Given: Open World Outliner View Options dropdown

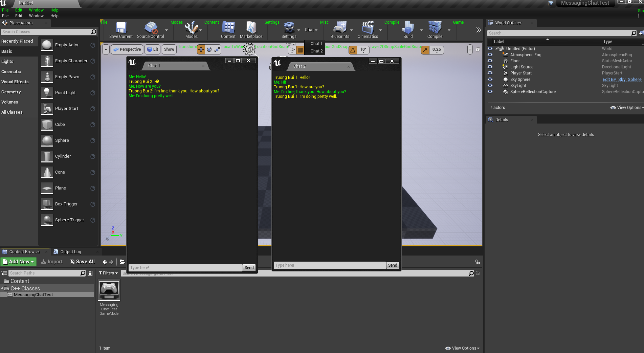Looking at the screenshot, I should pyautogui.click(x=627, y=108).
